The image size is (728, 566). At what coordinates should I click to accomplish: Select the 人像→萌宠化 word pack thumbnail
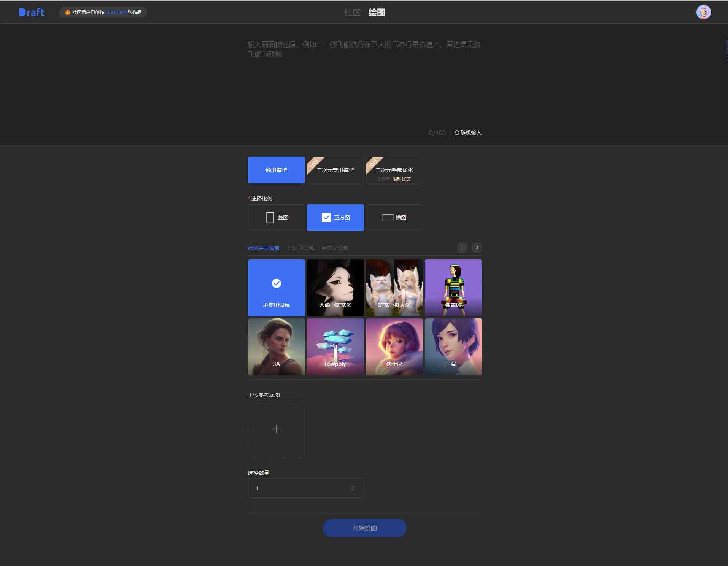click(x=335, y=288)
